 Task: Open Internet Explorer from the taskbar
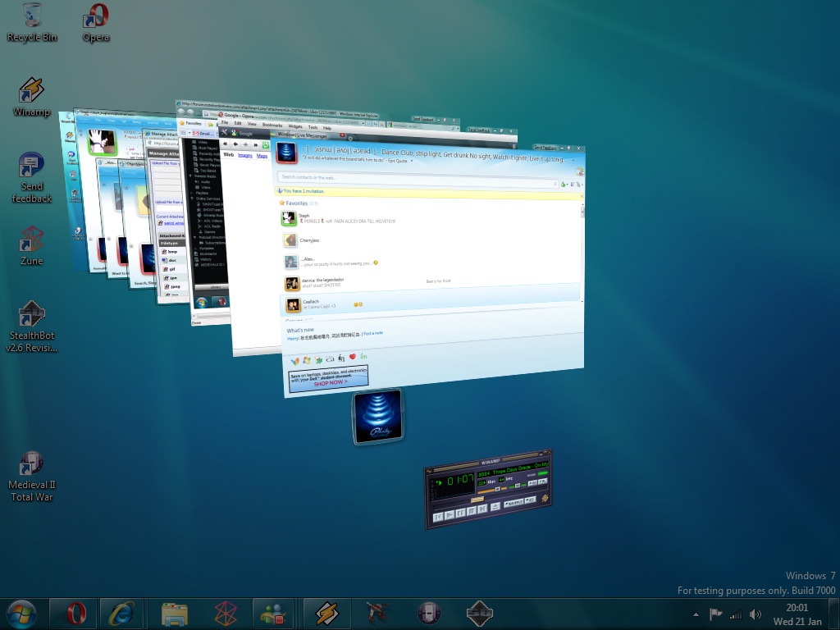[121, 614]
